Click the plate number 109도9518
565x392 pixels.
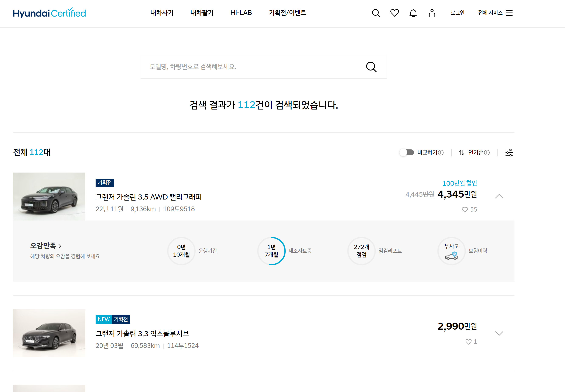coord(179,209)
